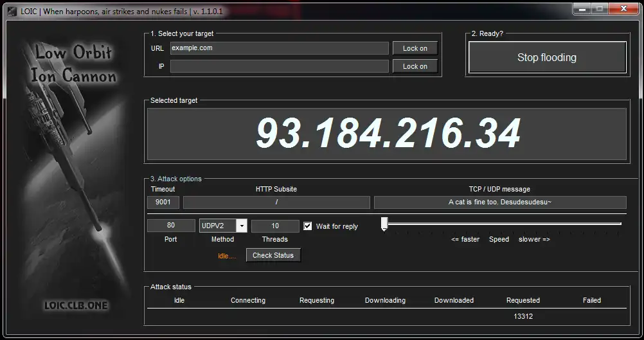Click the Downloading column header
This screenshot has height=340, width=644.
[x=385, y=300]
